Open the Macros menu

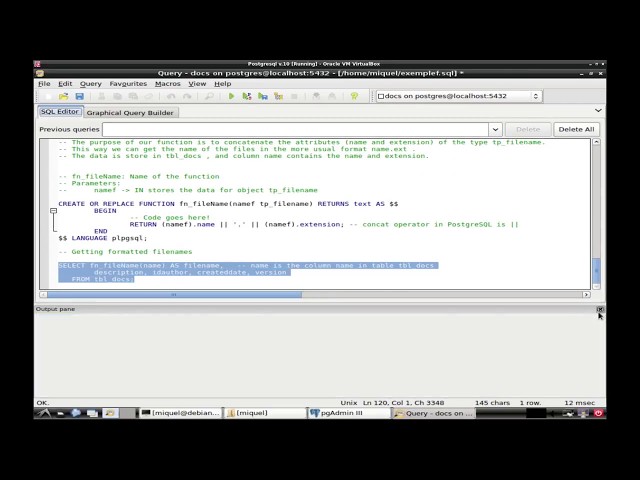[167, 84]
